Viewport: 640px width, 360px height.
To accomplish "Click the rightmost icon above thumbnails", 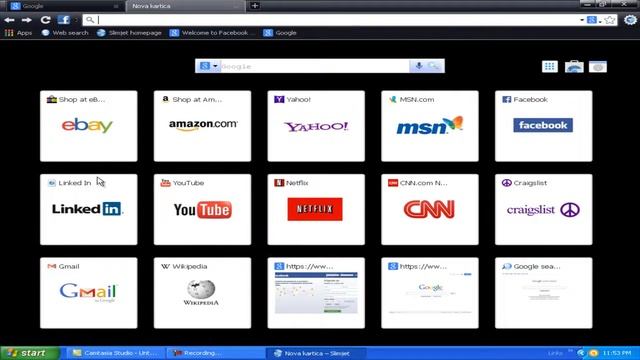I will pyautogui.click(x=598, y=66).
